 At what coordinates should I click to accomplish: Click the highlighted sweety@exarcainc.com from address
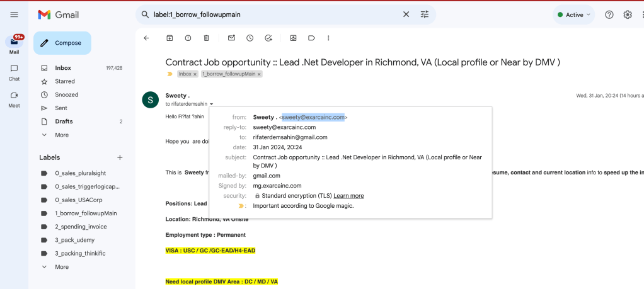pos(313,117)
